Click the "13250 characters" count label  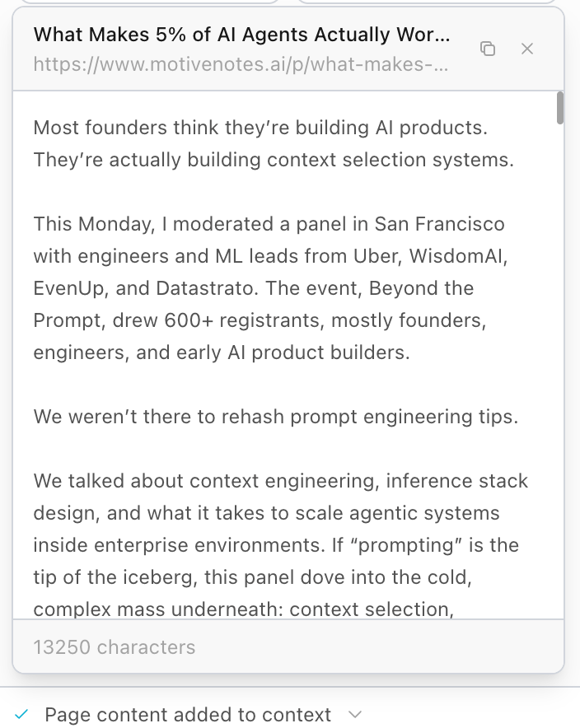(115, 647)
